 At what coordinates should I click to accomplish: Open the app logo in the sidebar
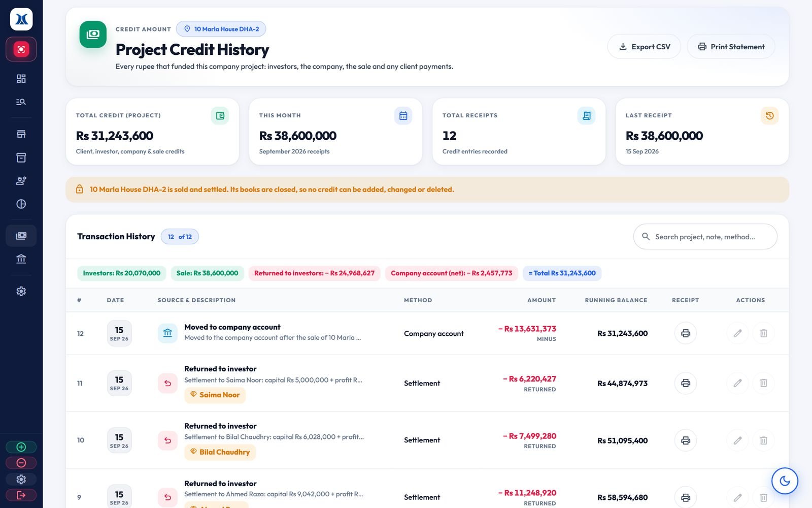point(21,19)
